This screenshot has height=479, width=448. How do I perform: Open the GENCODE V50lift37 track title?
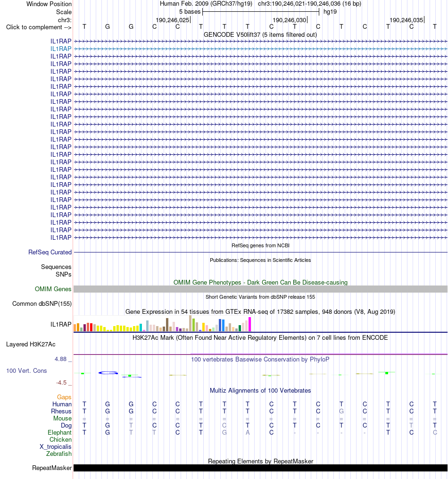260,34
